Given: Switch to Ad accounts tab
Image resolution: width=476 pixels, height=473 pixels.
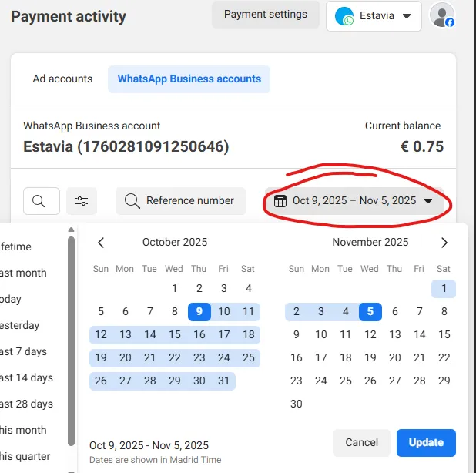Looking at the screenshot, I should coord(62,79).
